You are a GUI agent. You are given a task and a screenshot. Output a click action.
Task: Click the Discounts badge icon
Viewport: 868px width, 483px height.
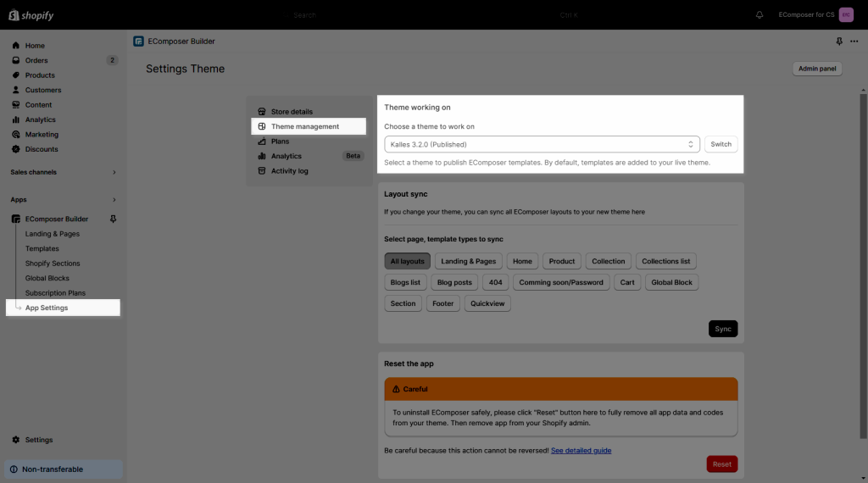pos(16,149)
